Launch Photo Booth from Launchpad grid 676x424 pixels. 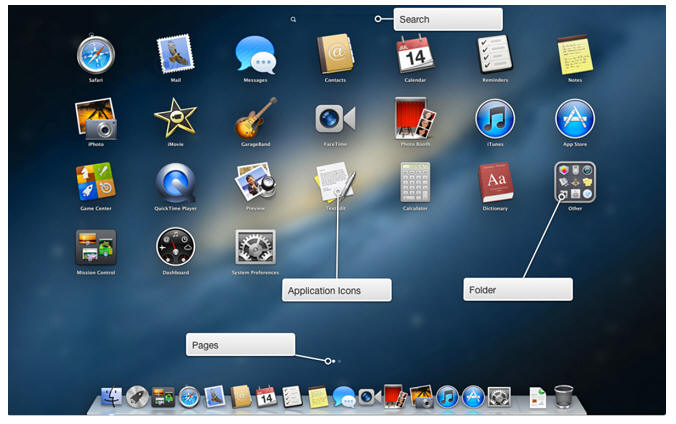coord(415,118)
